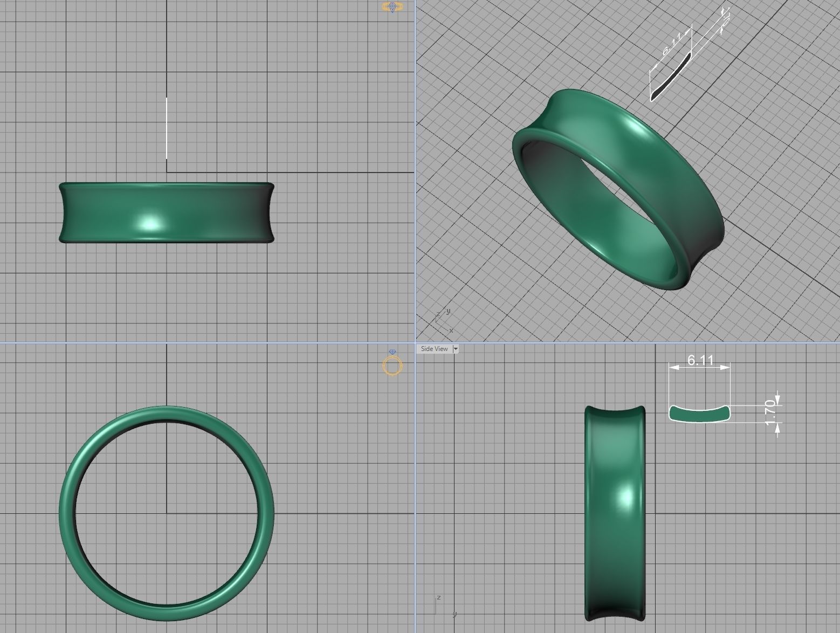Select the 1.70 dimension in Side View
The width and height of the screenshot is (840, 633).
click(770, 412)
